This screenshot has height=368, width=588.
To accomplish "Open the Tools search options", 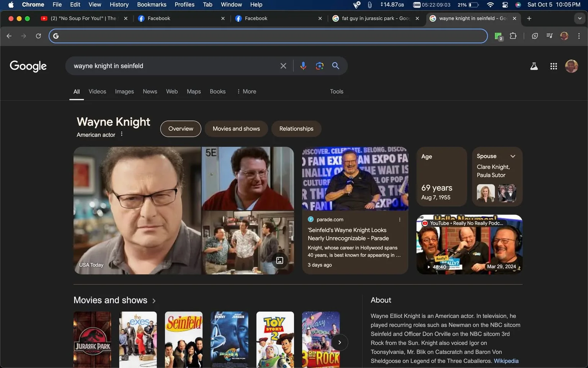I will click(336, 92).
